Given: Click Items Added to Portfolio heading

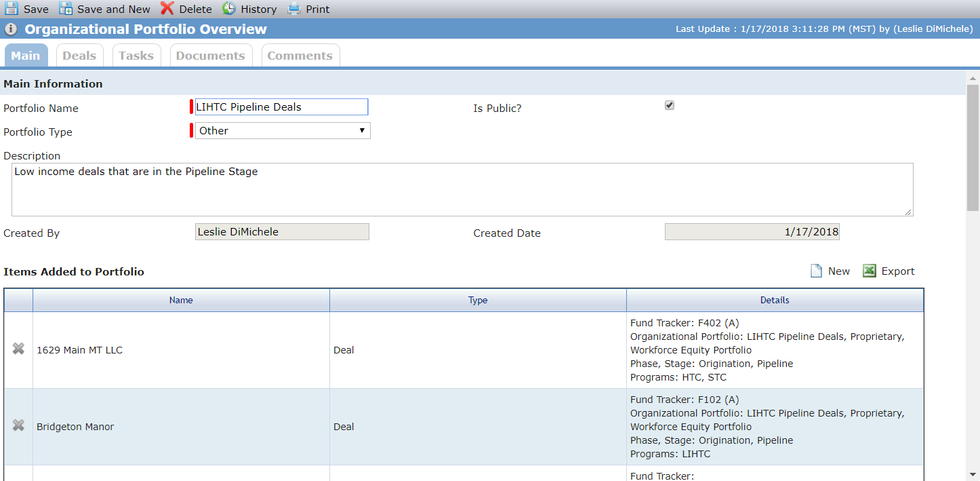Looking at the screenshot, I should coord(74,271).
